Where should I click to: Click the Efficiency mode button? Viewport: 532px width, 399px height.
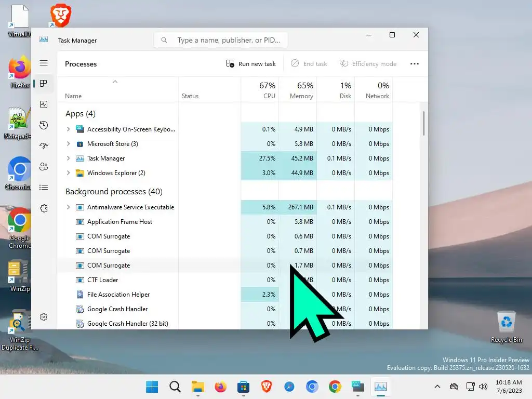click(368, 64)
